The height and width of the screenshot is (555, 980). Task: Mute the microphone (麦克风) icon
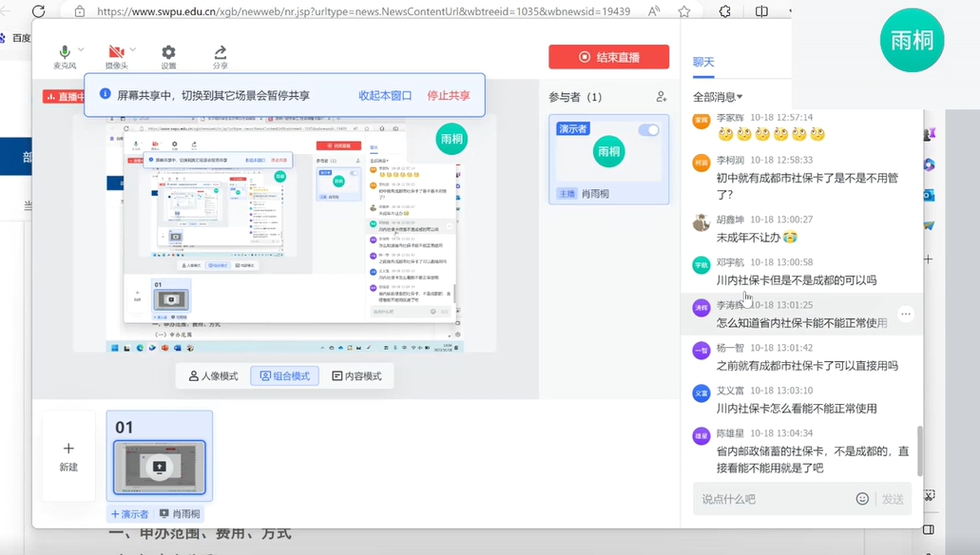65,51
